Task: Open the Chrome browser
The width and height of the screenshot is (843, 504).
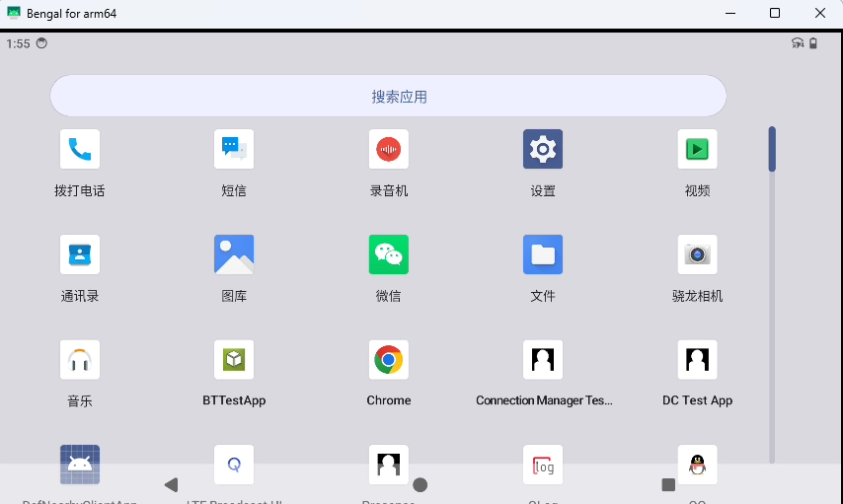Action: tap(389, 360)
